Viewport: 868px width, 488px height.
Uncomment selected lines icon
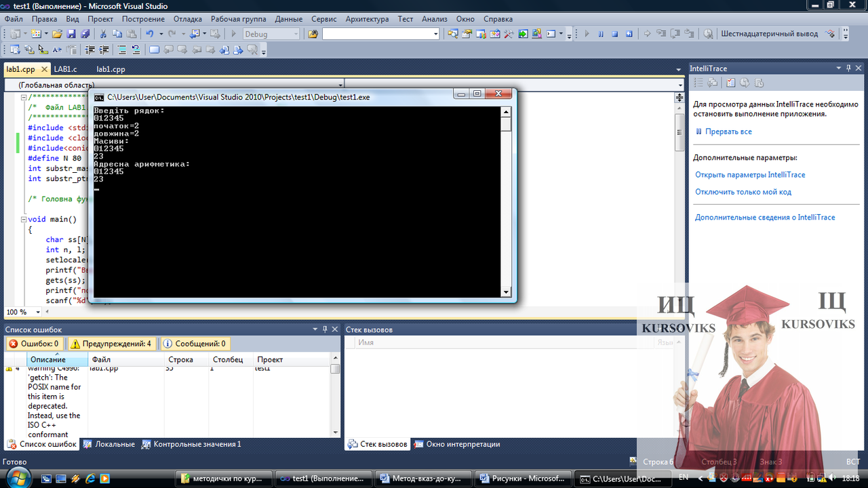pyautogui.click(x=136, y=49)
